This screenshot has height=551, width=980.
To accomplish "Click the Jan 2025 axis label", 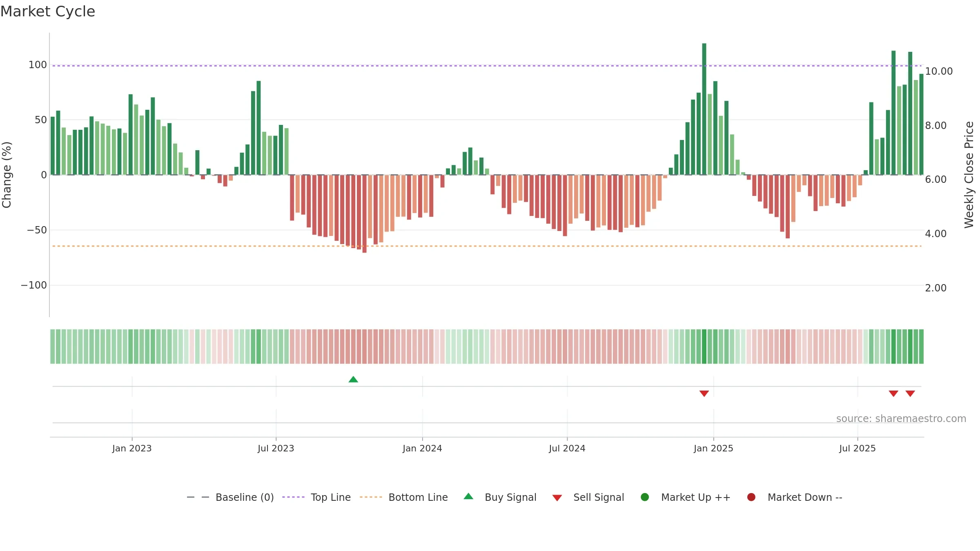I will click(713, 448).
